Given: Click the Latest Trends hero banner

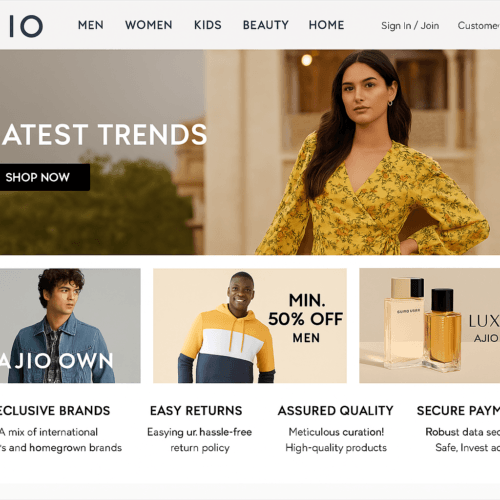Looking at the screenshot, I should (x=250, y=152).
